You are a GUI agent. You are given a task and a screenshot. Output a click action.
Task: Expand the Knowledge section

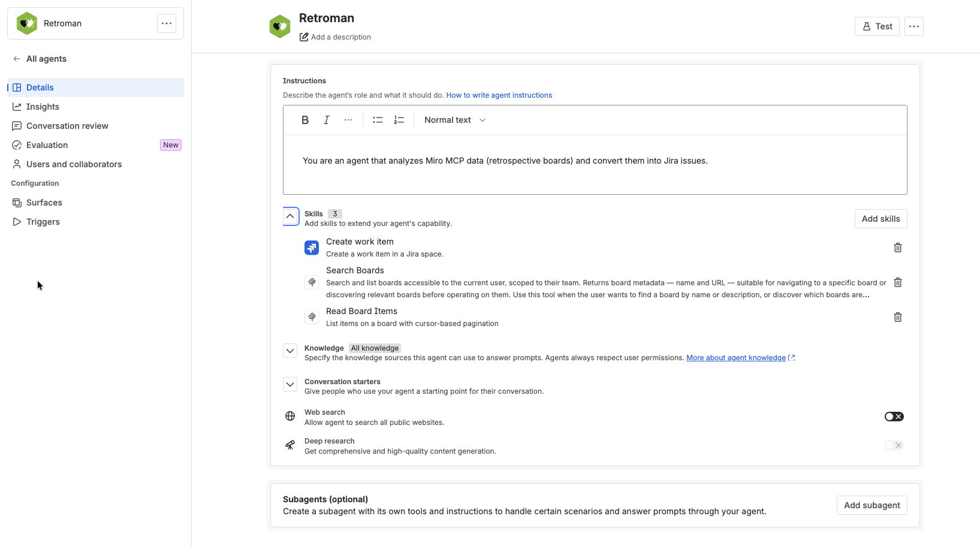290,351
